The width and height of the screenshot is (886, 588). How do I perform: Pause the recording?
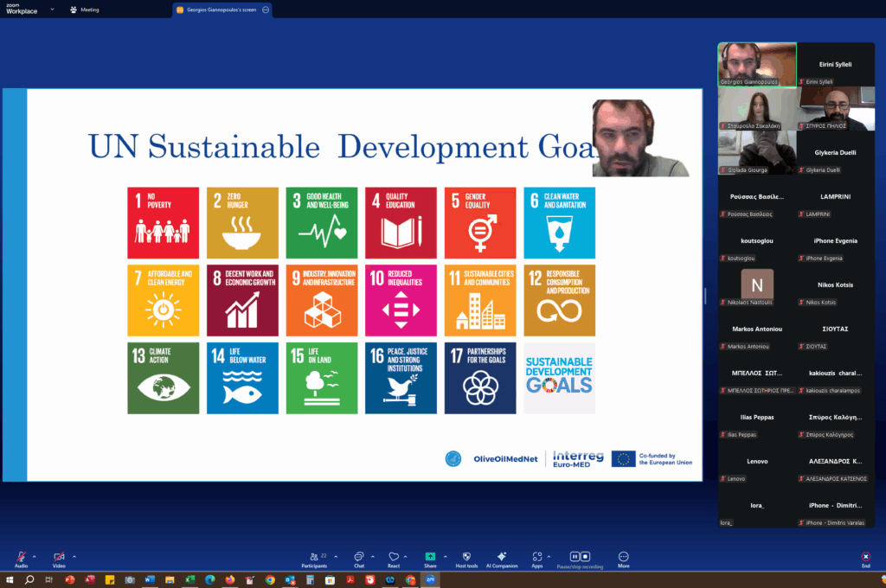pyautogui.click(x=574, y=556)
